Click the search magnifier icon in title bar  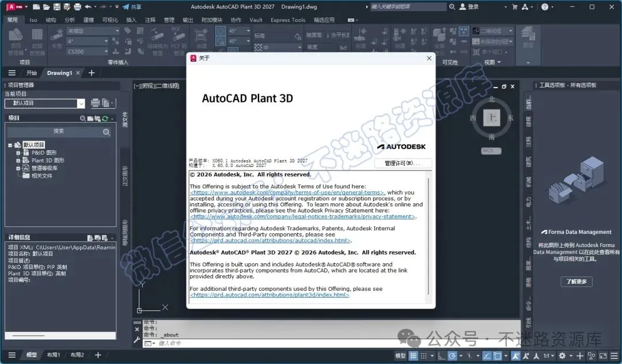coord(452,7)
